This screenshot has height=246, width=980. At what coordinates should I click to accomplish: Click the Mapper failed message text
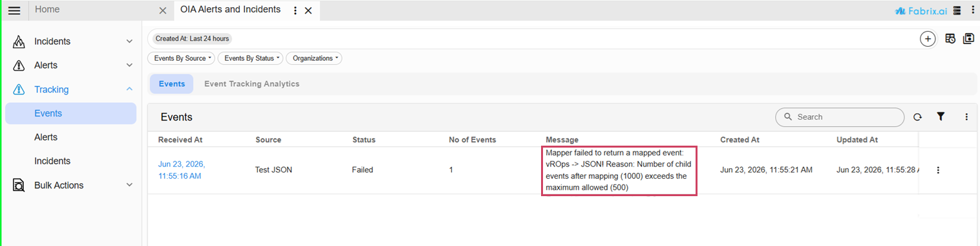619,170
